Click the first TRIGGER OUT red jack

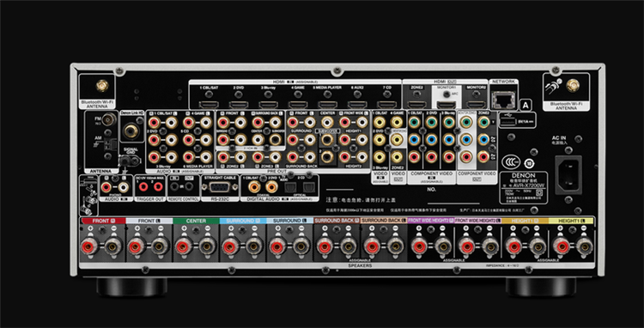(x=143, y=187)
